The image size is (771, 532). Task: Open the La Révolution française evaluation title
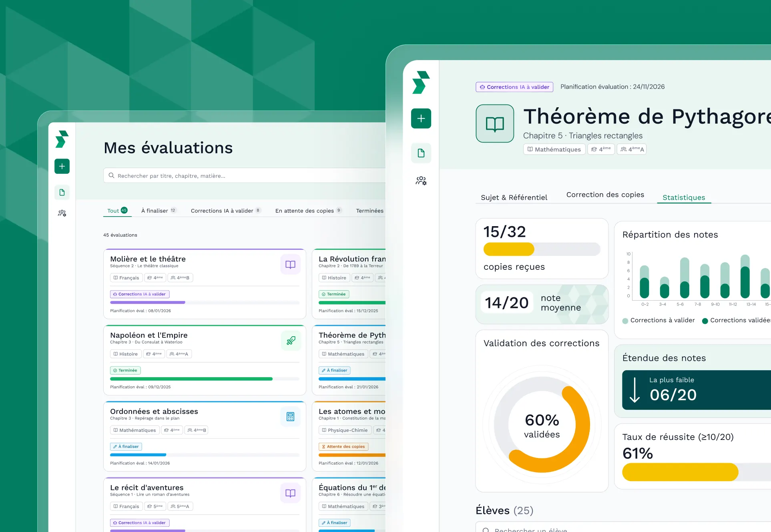[352, 259]
